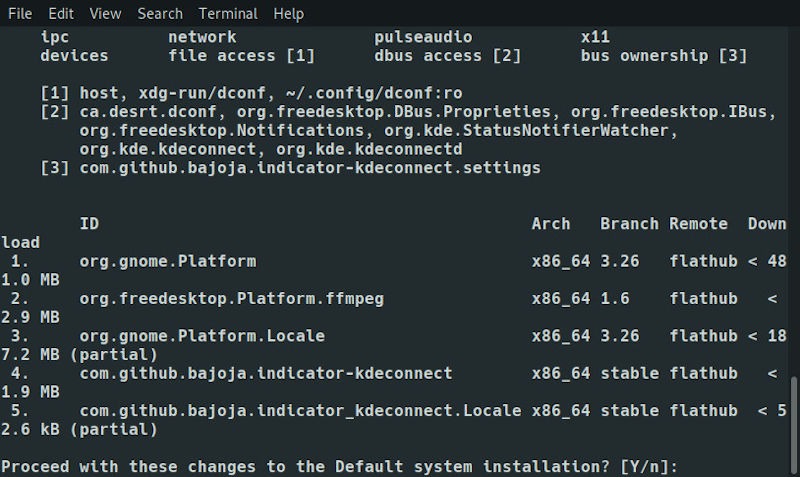Click the 'network' permission text
Viewport: 800px width, 477px height.
coord(203,37)
